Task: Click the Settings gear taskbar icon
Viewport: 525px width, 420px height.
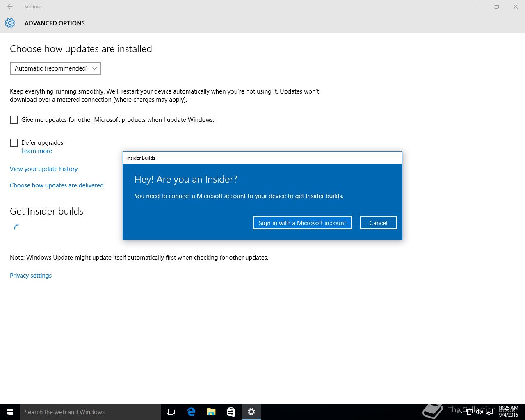Action: point(251,412)
